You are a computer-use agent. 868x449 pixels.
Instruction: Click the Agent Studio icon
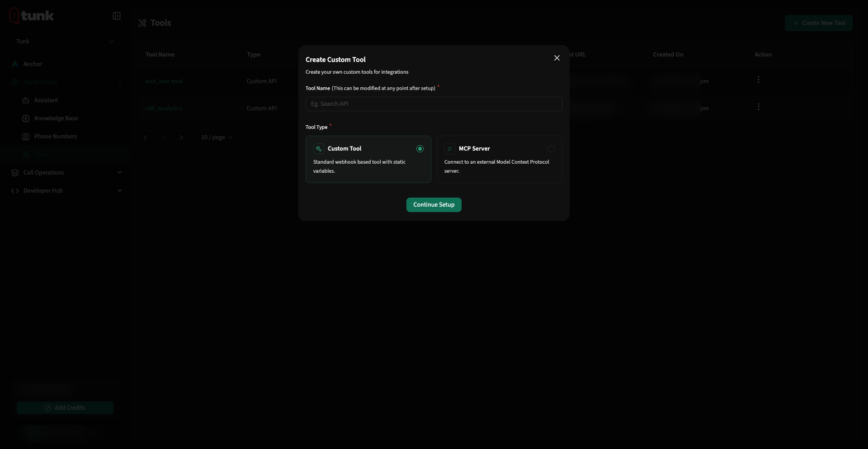pyautogui.click(x=15, y=82)
